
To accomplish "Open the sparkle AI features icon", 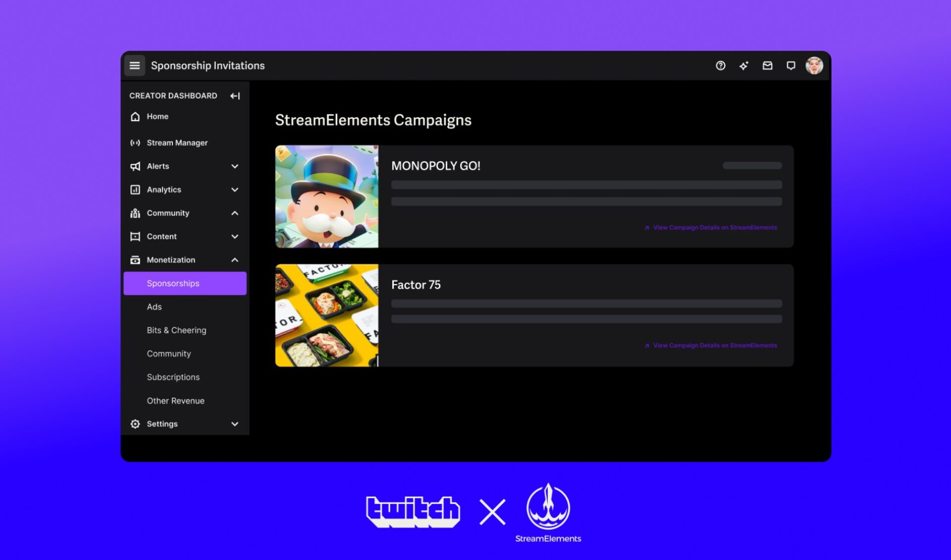I will (744, 65).
